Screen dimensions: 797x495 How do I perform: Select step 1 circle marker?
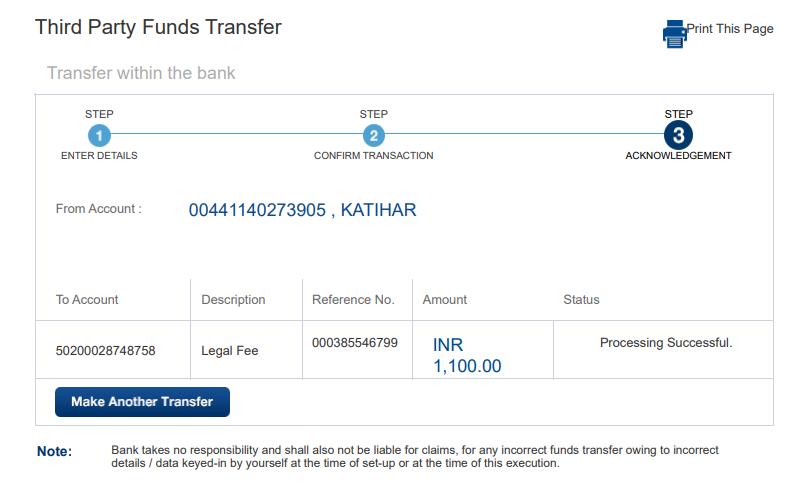(x=99, y=136)
